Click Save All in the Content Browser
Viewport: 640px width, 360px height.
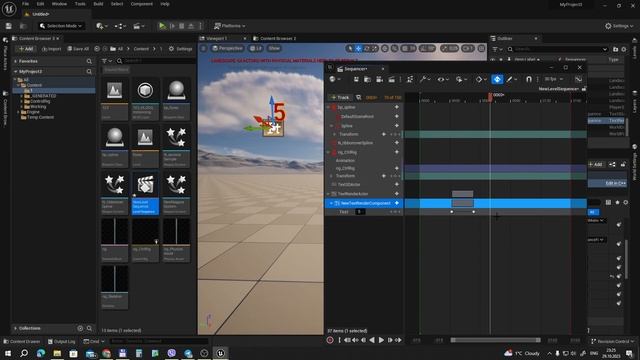[x=78, y=49]
